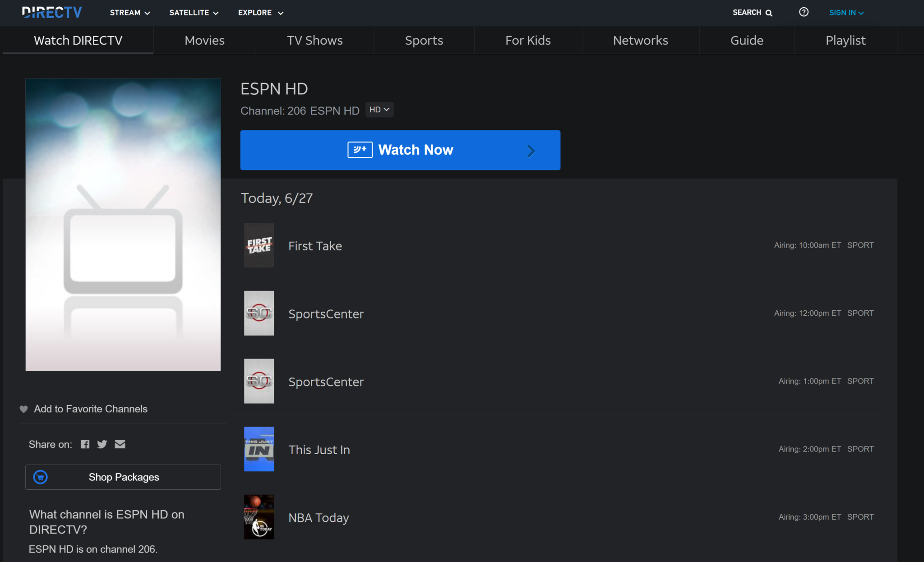Click the help question mark icon
Image resolution: width=924 pixels, height=562 pixels.
click(x=805, y=12)
